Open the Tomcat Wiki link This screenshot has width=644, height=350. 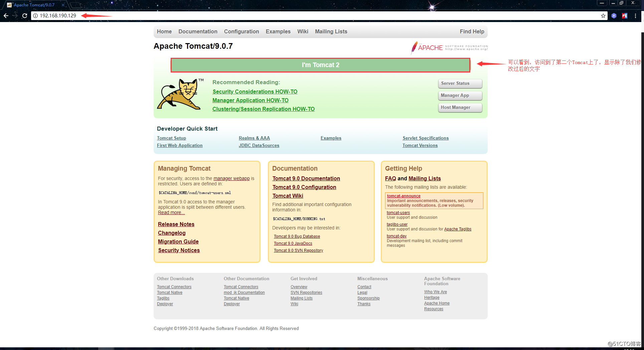click(288, 196)
